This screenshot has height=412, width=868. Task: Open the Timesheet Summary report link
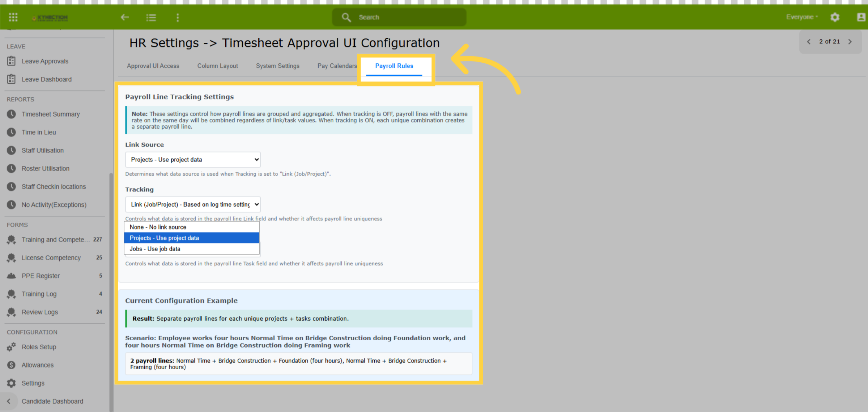click(x=51, y=114)
